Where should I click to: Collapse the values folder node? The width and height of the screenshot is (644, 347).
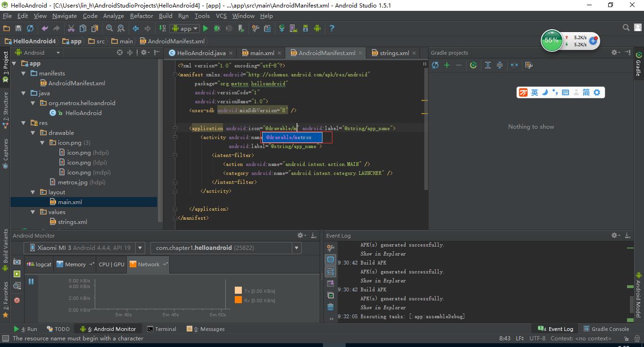click(33, 212)
